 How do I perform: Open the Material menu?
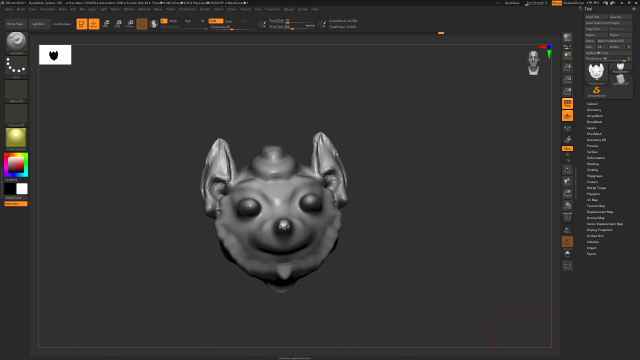tap(144, 9)
